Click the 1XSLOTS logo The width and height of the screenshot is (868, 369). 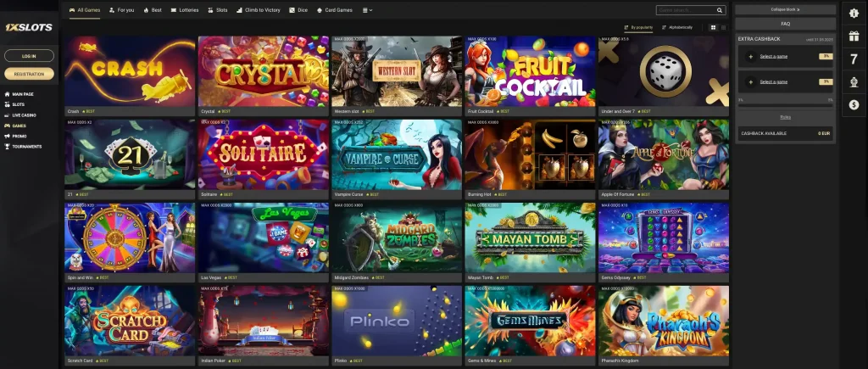29,27
